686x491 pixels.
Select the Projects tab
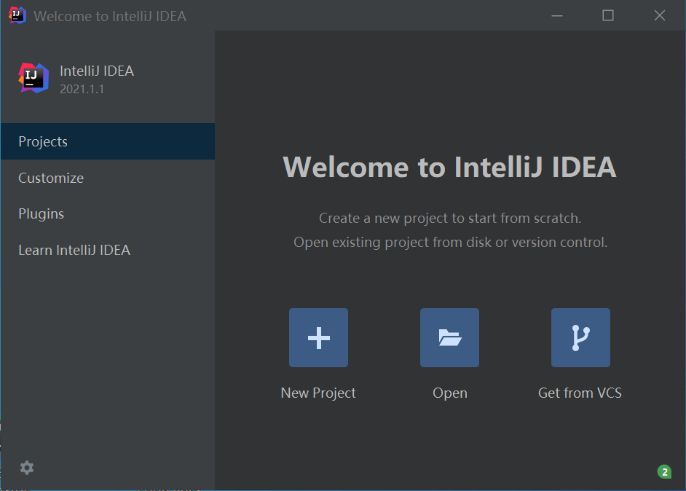[x=108, y=141]
